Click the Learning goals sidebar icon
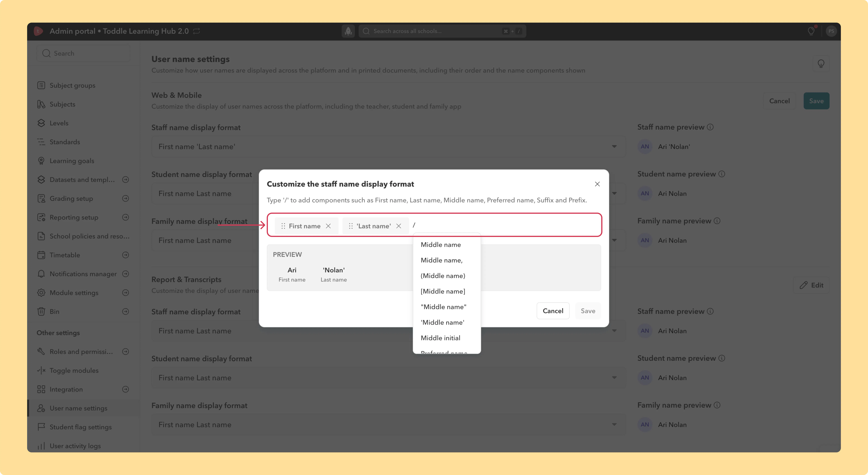 click(41, 161)
